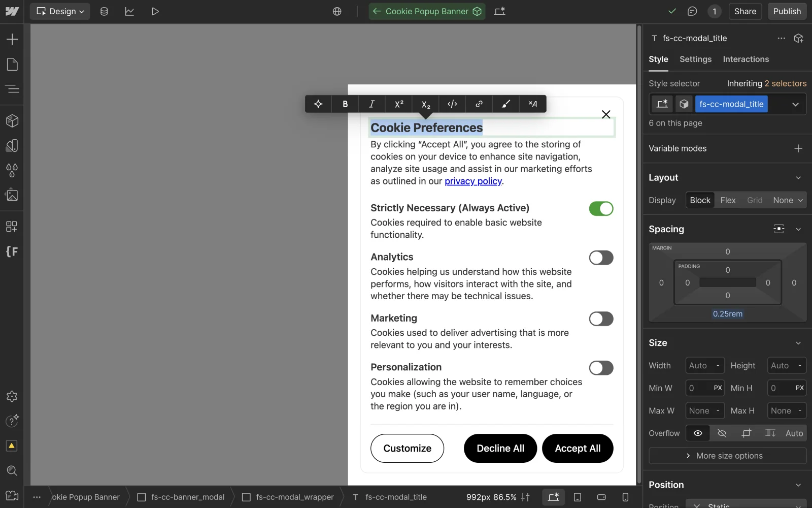
Task: Open the Design mode dropdown
Action: 60,11
